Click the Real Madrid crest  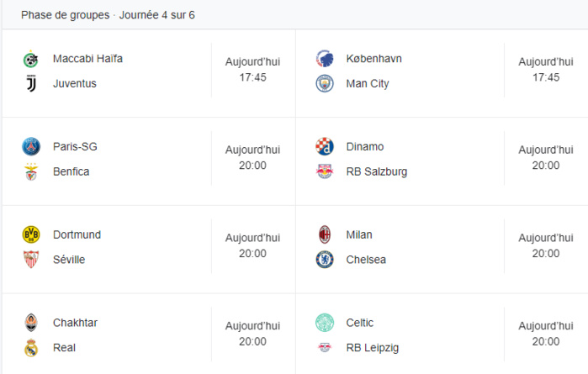31,348
